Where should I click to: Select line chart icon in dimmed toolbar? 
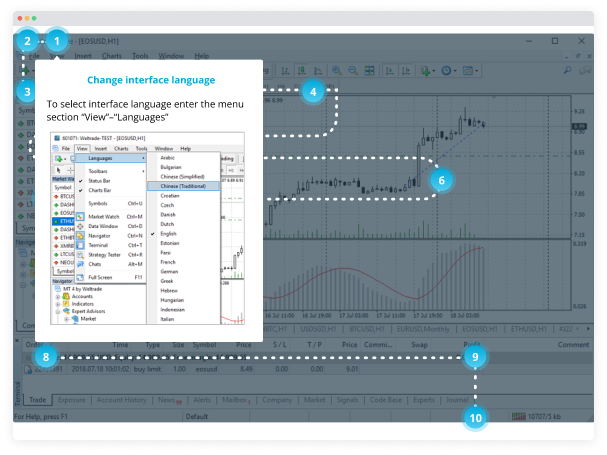(317, 70)
